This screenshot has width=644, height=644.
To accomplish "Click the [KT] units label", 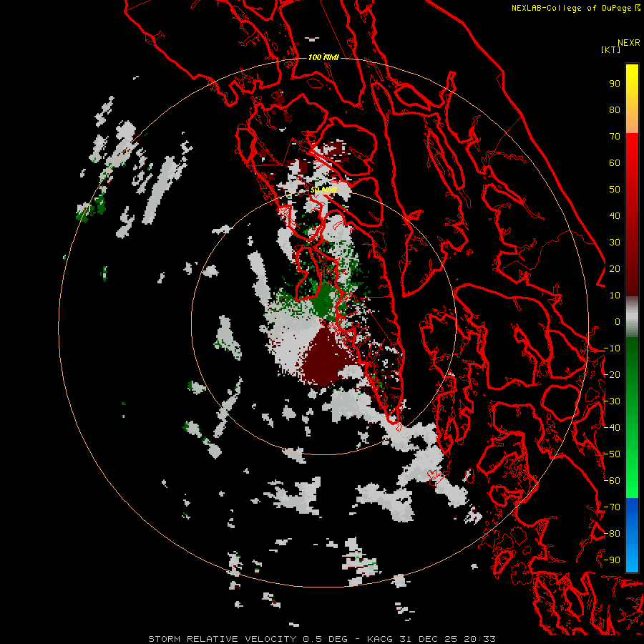I will coord(610,49).
